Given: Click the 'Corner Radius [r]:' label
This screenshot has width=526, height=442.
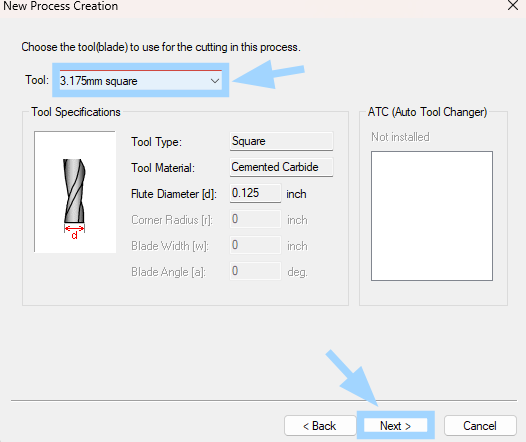Looking at the screenshot, I should [172, 220].
